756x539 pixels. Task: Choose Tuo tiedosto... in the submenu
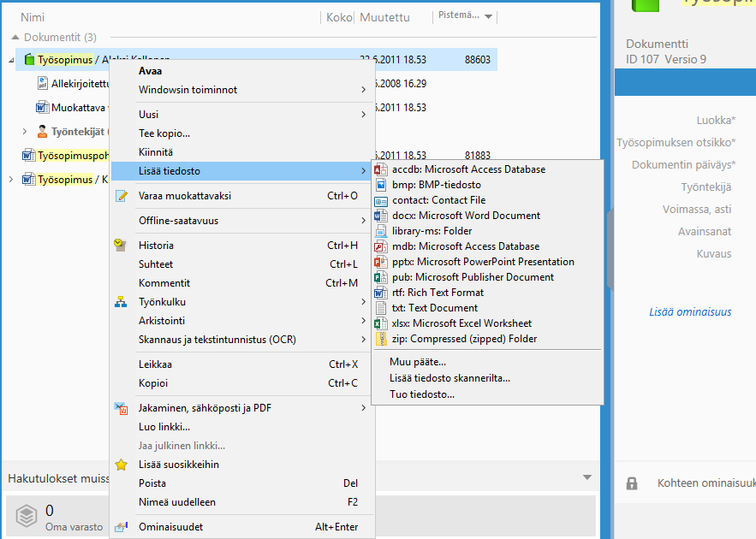pos(421,394)
